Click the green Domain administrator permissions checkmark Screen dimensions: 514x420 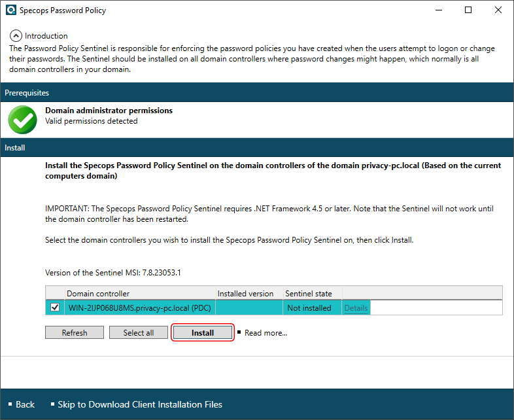[x=23, y=120]
